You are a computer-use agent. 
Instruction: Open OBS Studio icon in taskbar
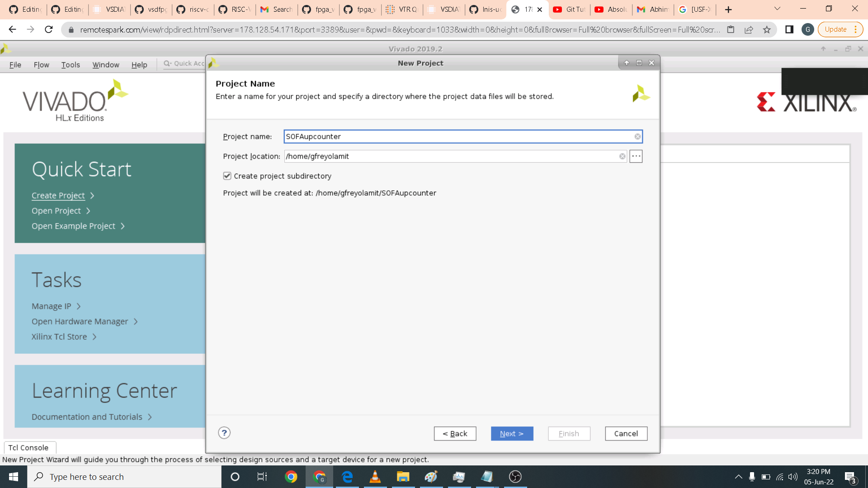[515, 477]
